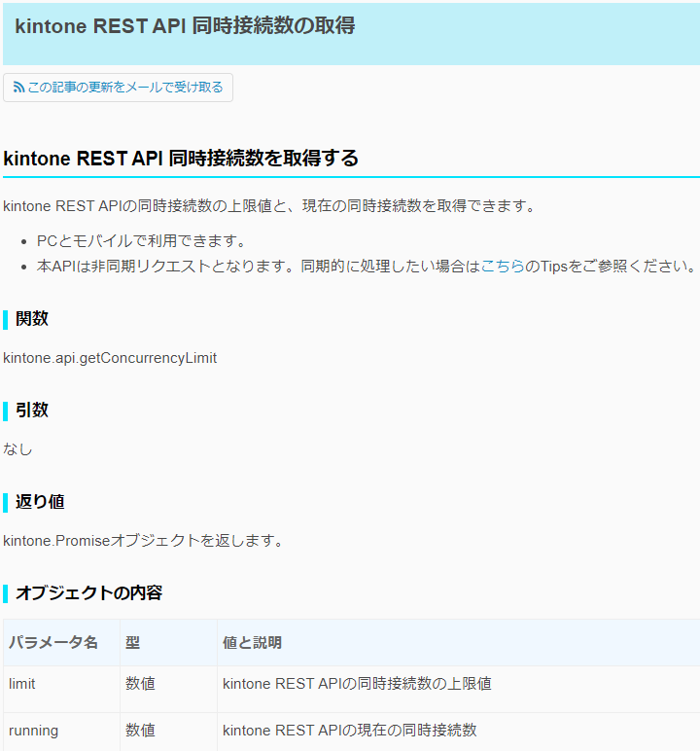Click the 引数 section heading
Screen dimensions: 700x751
click(x=32, y=410)
